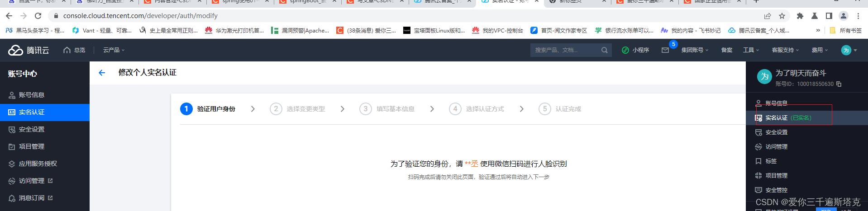
Task: Open 首页-阅文作家专区 bookmark
Action: click(x=559, y=31)
